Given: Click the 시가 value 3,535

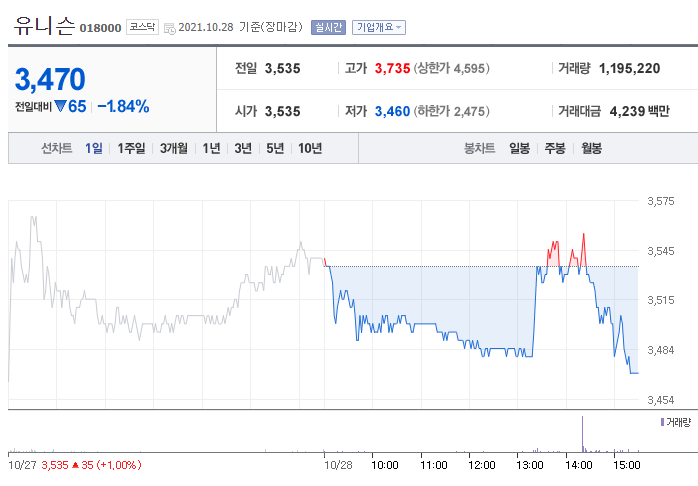Looking at the screenshot, I should [283, 111].
